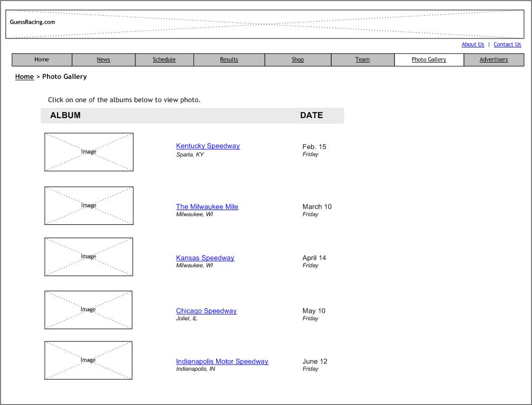Open the Shop tab

tap(297, 60)
